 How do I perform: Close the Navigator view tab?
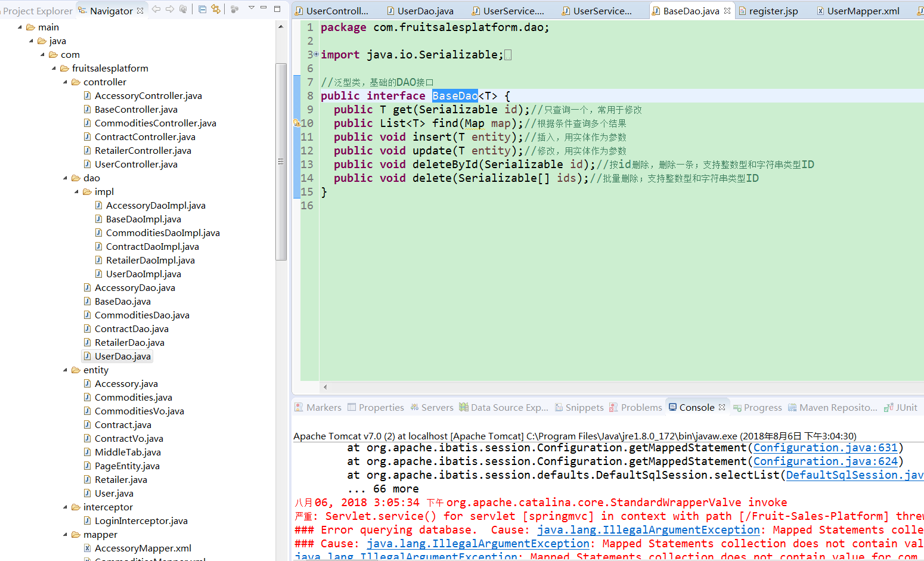(x=140, y=11)
